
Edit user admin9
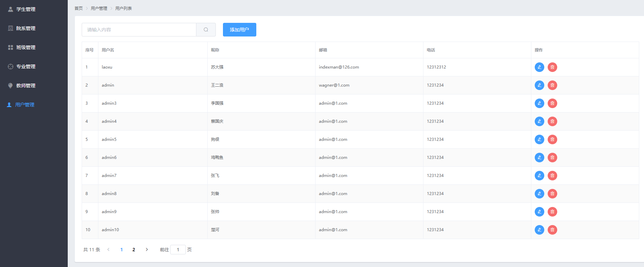coord(539,212)
